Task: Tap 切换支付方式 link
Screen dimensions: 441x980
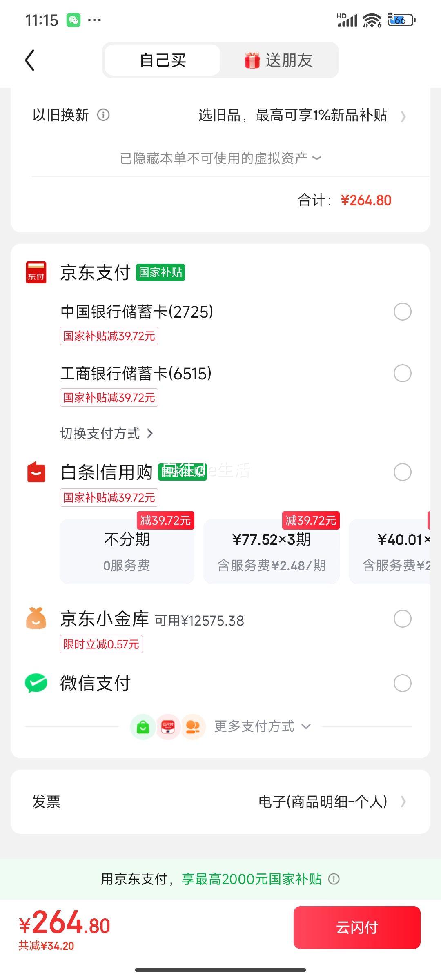Action: tap(106, 433)
